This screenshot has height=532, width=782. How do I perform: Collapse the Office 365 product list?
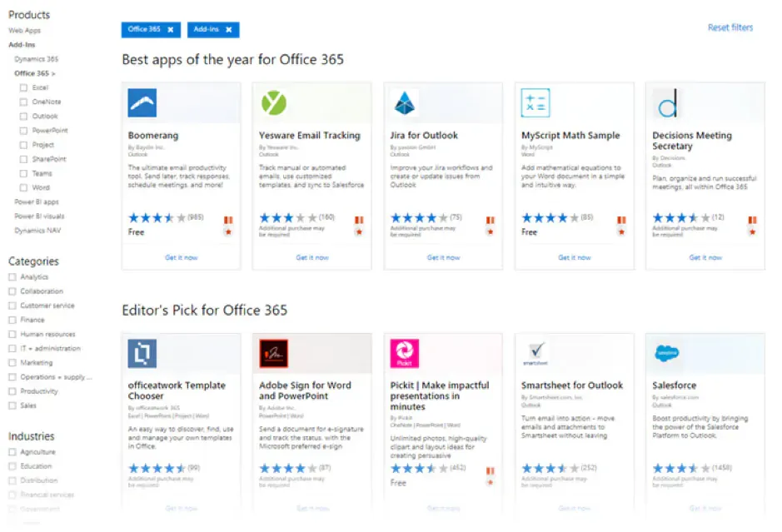point(37,74)
